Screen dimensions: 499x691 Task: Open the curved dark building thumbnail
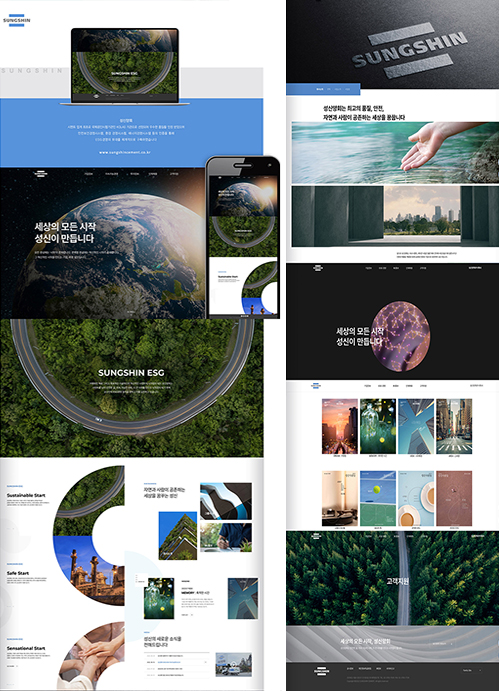pos(226,501)
